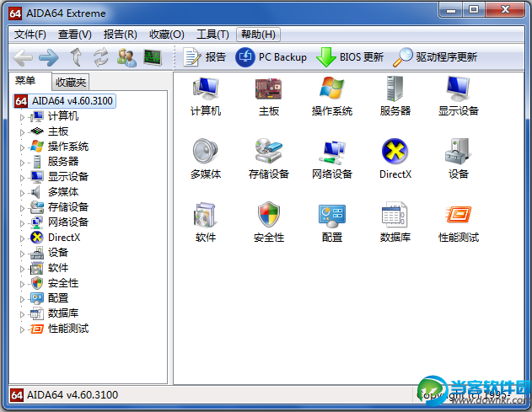Screen dimensions: 532x412
Task: Open the 文件(F) menu
Action: (x=30, y=35)
